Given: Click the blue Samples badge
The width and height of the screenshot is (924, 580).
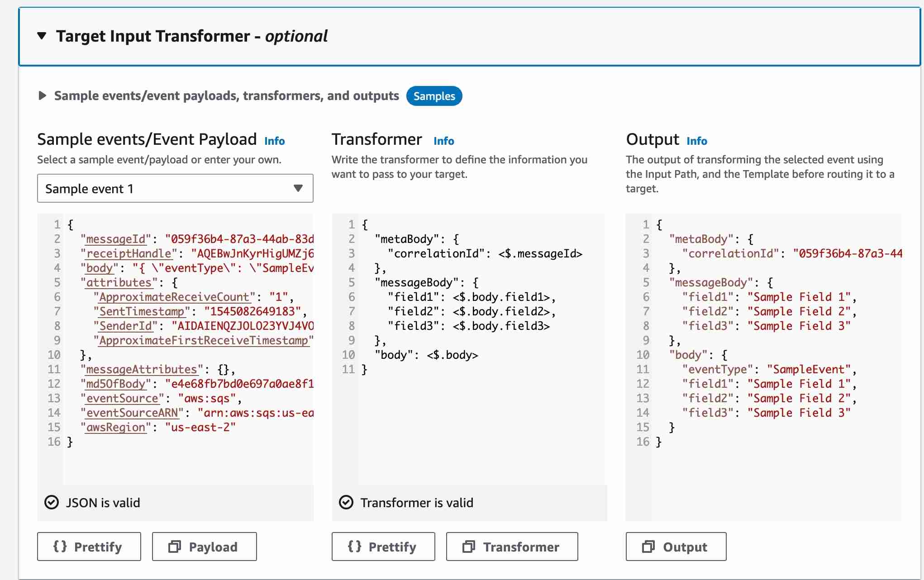Looking at the screenshot, I should (433, 96).
